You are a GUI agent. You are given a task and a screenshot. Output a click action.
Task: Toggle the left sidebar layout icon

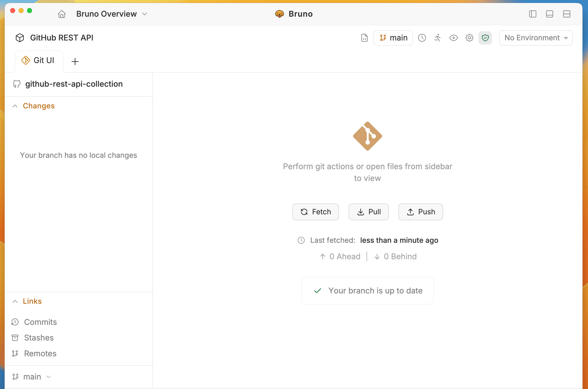(533, 14)
